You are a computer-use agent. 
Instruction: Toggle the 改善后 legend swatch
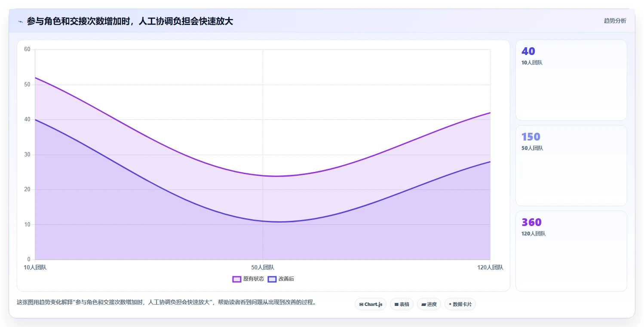point(272,279)
